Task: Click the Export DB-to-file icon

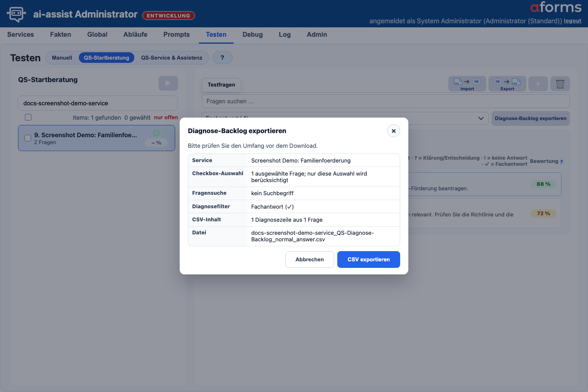Action: [507, 84]
